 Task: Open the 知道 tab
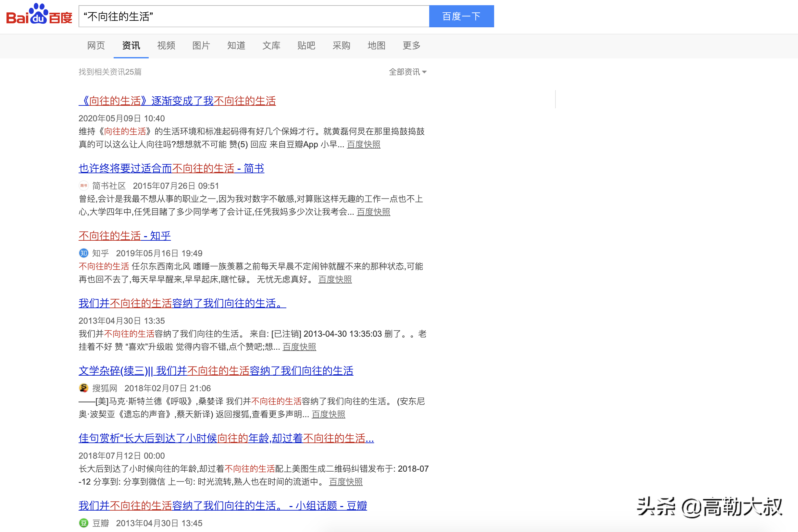click(x=236, y=45)
